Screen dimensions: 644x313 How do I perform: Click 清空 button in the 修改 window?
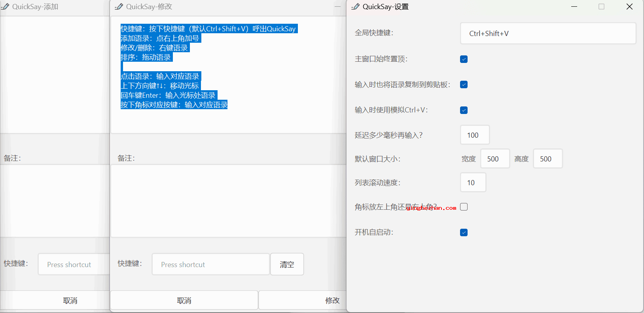(287, 264)
